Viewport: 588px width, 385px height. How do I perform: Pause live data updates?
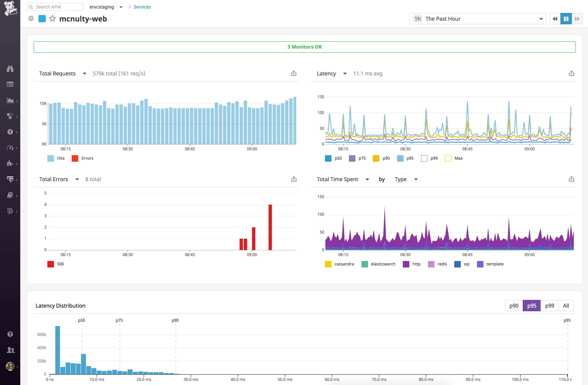[x=566, y=18]
